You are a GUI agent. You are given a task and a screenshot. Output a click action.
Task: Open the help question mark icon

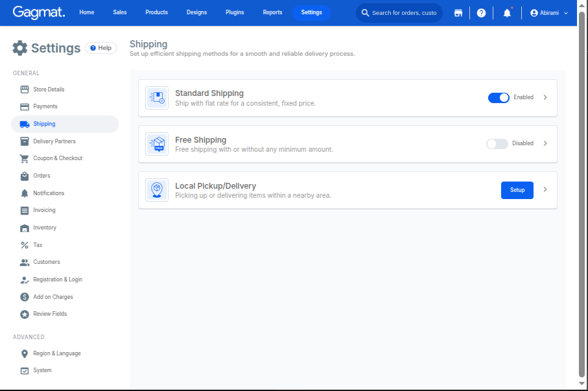point(481,13)
